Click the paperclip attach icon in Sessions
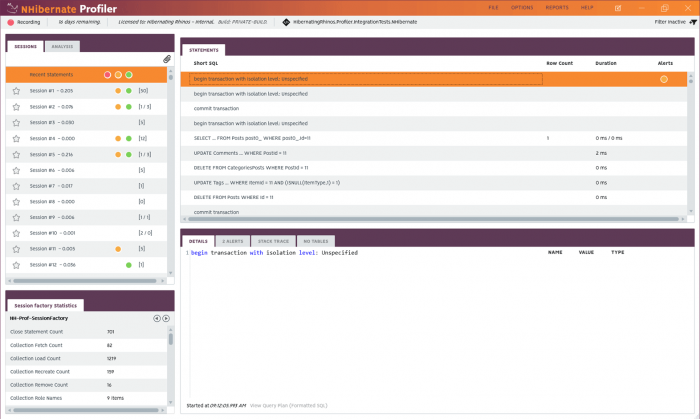 pyautogui.click(x=167, y=59)
